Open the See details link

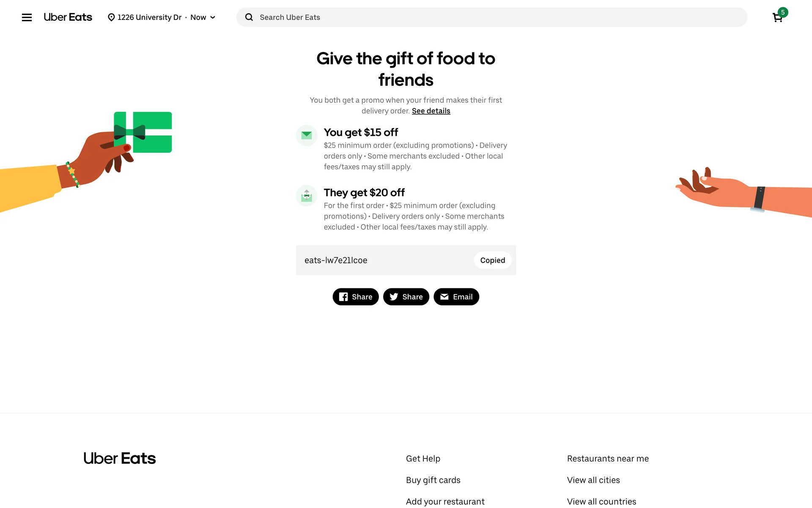click(x=431, y=111)
